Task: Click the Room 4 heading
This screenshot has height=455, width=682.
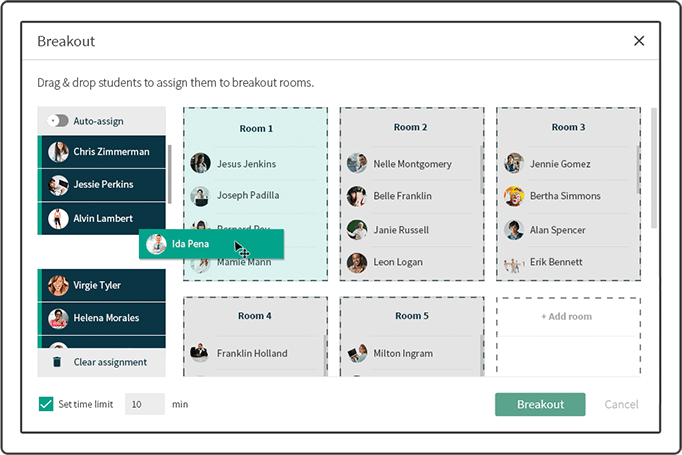Action: (254, 316)
